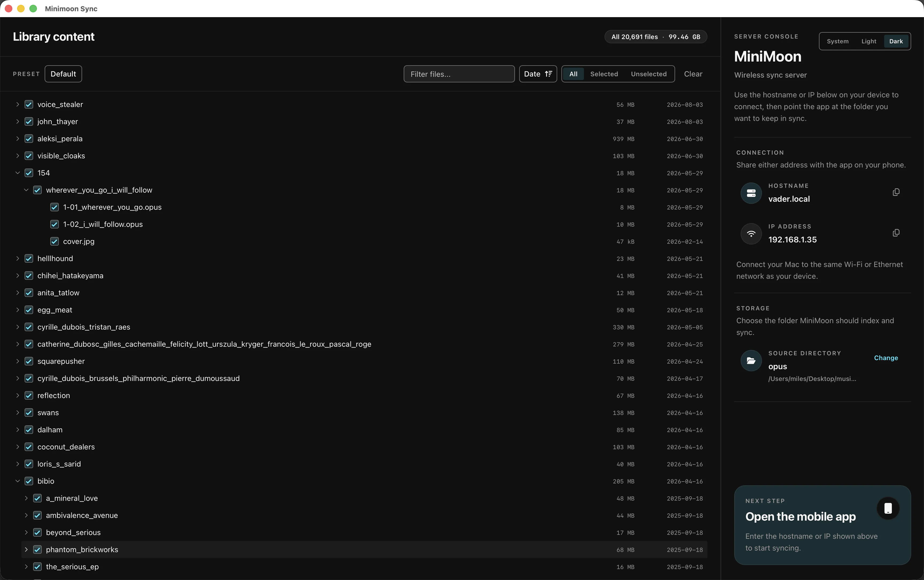
Task: Uncheck the hellhound folder checkbox
Action: click(x=29, y=258)
